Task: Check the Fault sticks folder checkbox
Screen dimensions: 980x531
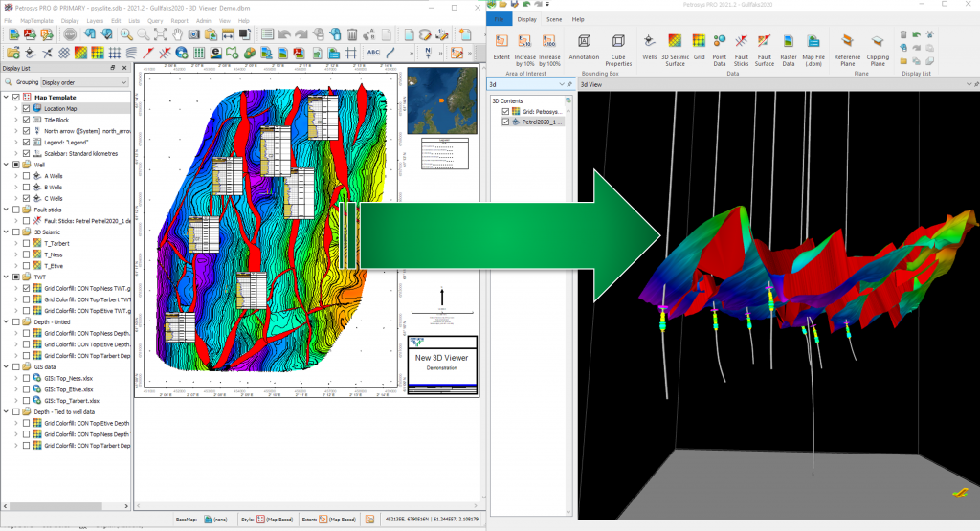Action: pos(16,210)
